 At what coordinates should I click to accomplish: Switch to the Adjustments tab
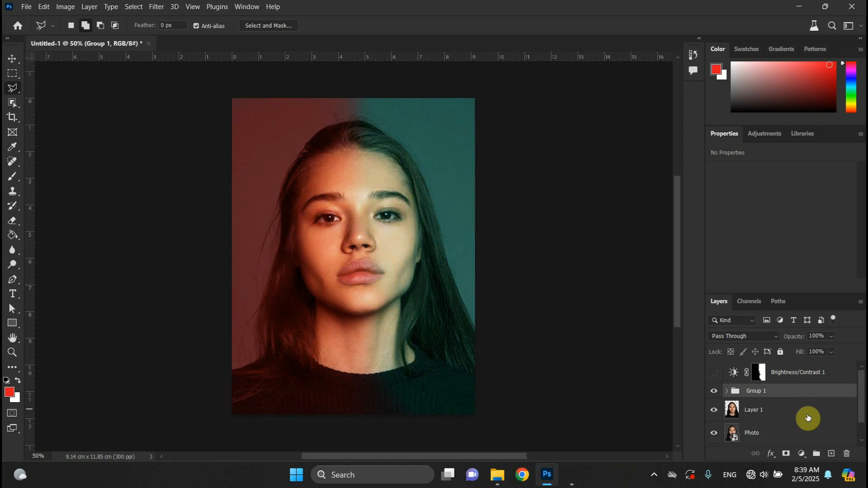click(764, 133)
